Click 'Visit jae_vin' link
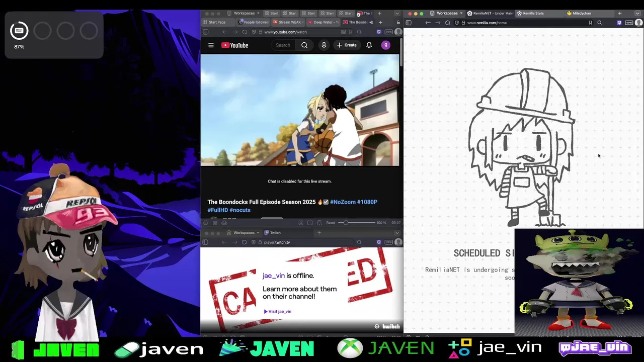Screen dimensions: 644x362 tap(278, 311)
